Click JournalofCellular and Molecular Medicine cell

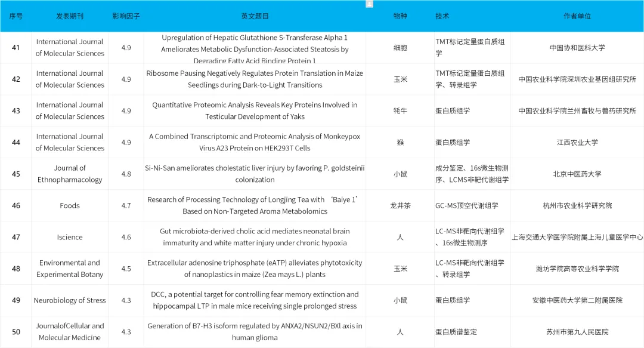70,331
